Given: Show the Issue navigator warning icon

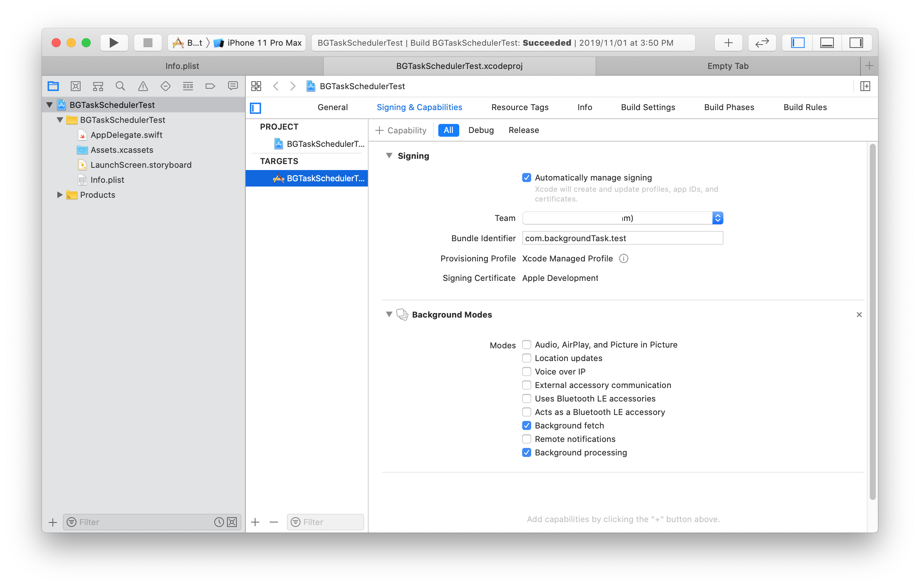Looking at the screenshot, I should click(x=143, y=87).
